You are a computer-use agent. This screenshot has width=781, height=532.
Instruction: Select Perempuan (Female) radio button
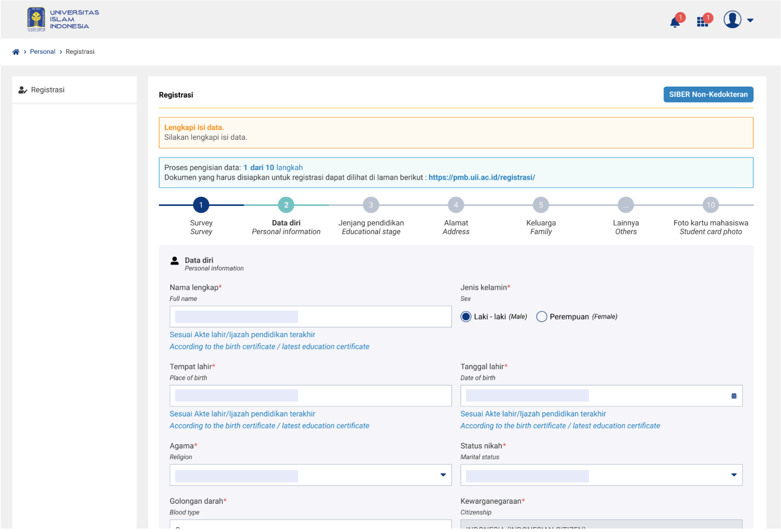pos(541,317)
